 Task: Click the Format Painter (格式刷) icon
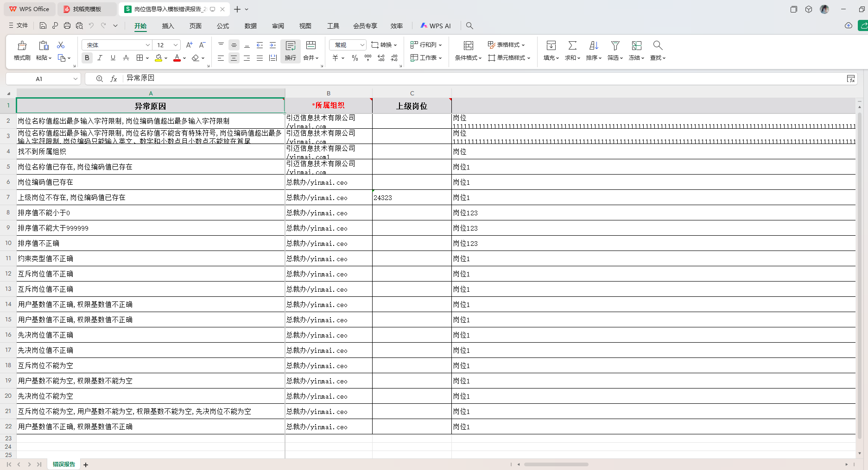pos(22,46)
